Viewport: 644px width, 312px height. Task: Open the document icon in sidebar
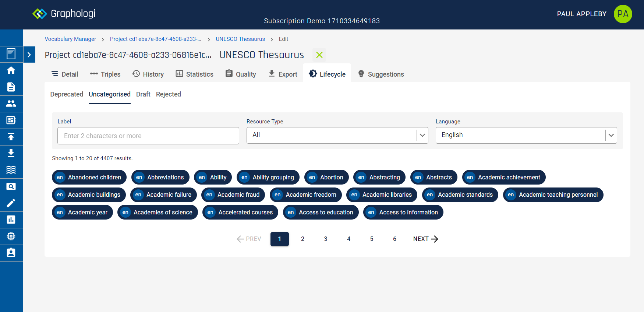point(11,87)
